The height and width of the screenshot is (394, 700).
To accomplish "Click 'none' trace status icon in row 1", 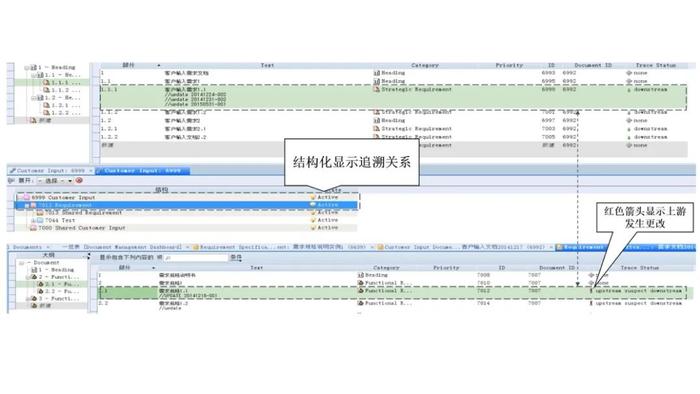I will [x=629, y=73].
